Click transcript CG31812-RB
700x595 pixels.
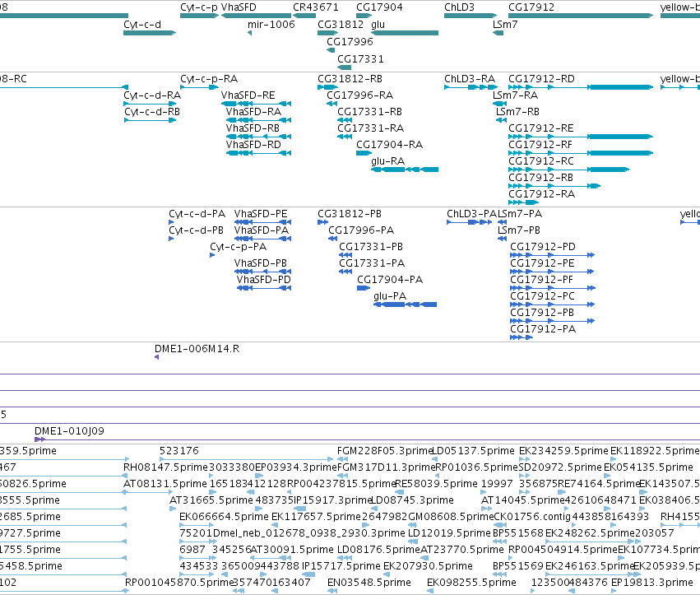(x=327, y=87)
